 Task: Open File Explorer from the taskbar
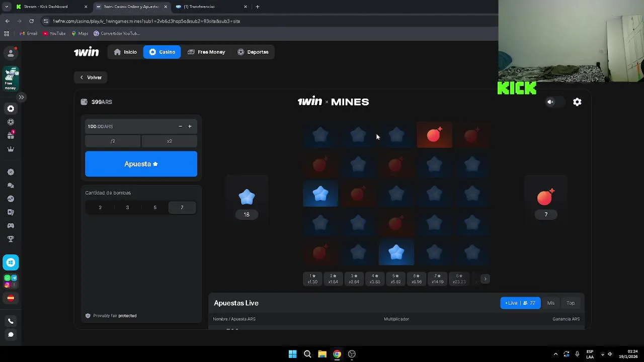coord(322,354)
